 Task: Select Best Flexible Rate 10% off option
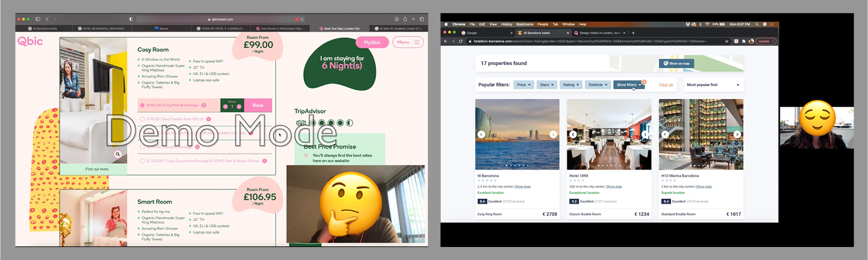pyautogui.click(x=142, y=118)
